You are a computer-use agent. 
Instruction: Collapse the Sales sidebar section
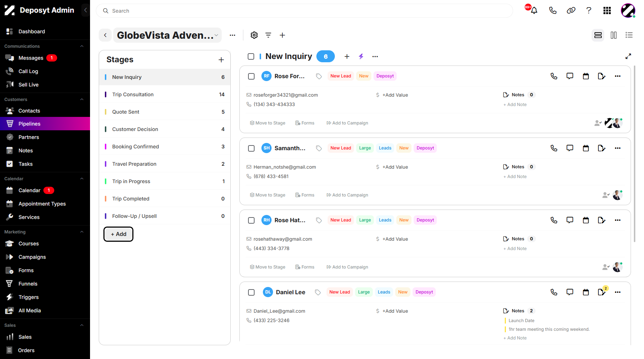click(82, 325)
